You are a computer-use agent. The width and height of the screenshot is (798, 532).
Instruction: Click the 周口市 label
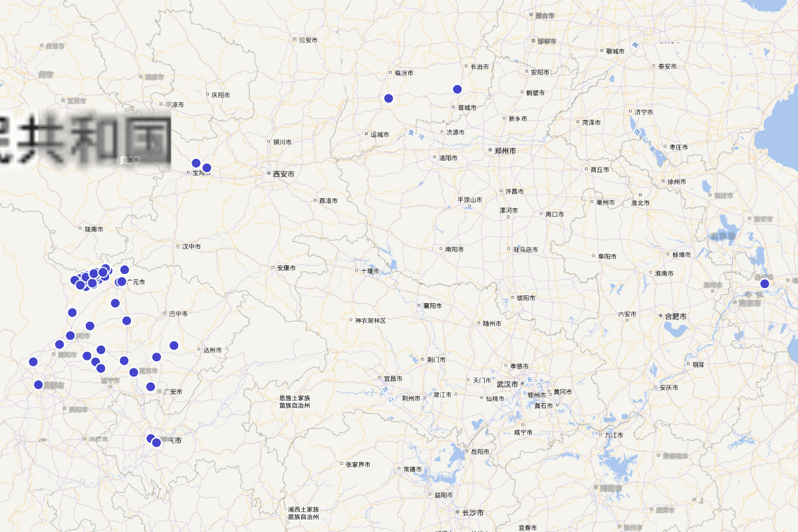(x=555, y=214)
